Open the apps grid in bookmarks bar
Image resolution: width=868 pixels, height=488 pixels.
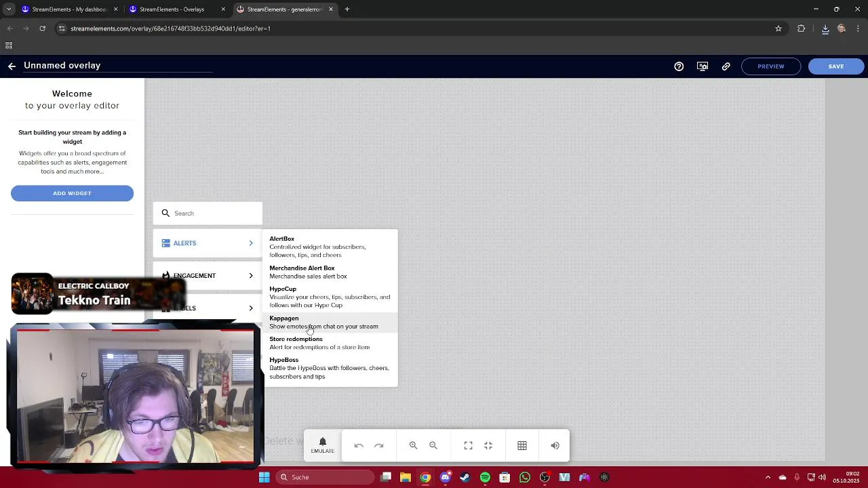(x=9, y=45)
